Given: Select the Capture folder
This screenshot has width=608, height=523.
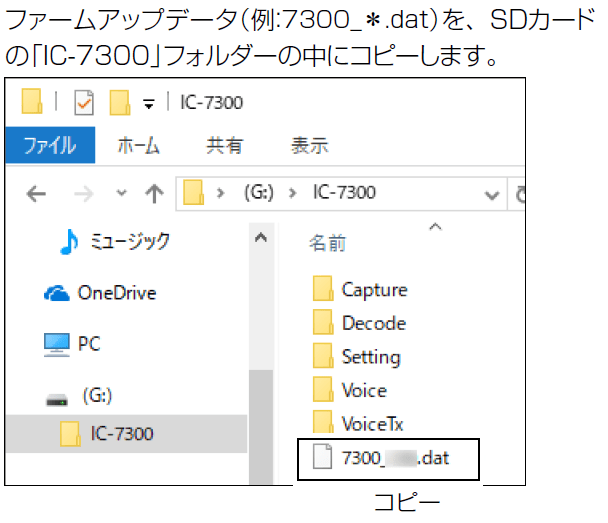Looking at the screenshot, I should pos(373,290).
